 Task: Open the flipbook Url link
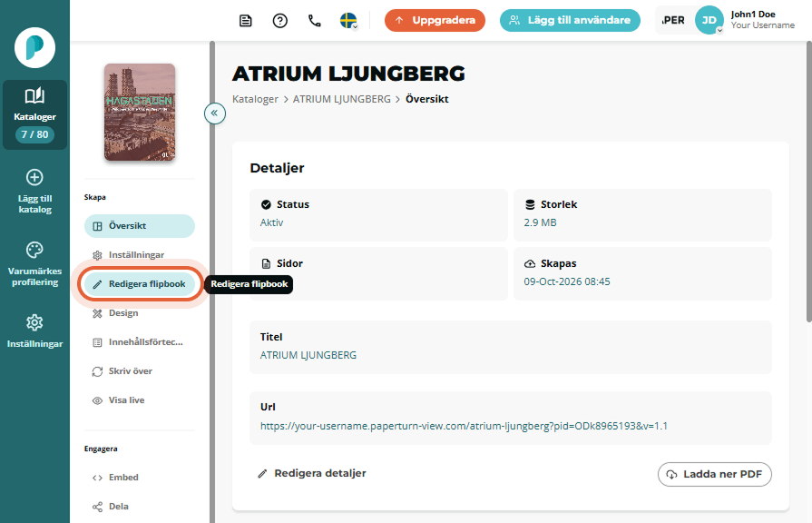[464, 426]
